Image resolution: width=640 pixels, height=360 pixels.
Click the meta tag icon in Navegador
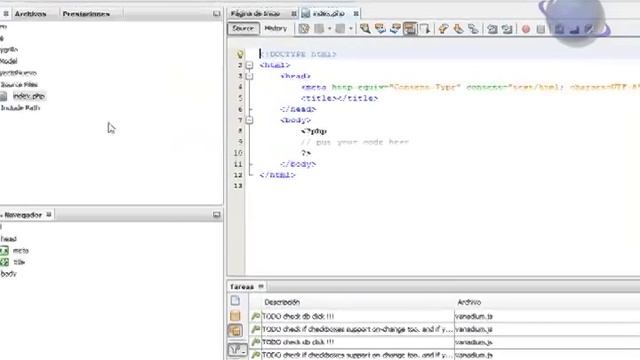tap(4, 251)
